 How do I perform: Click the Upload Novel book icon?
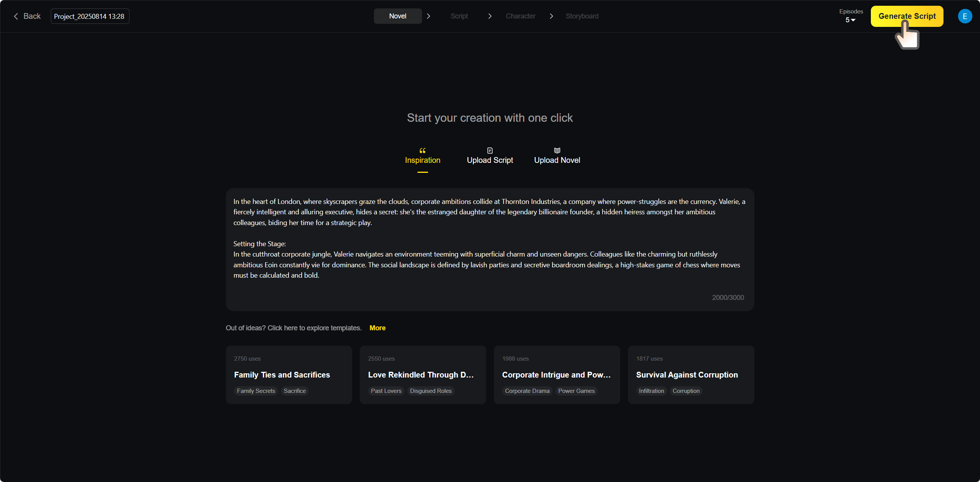coord(557,151)
